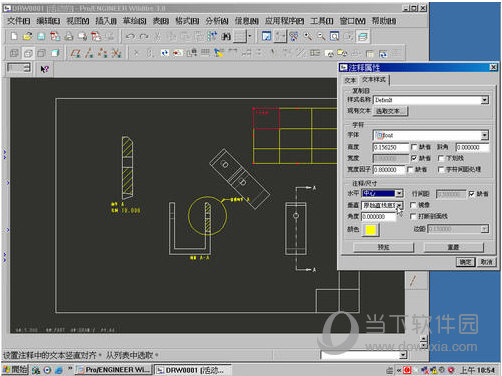Select the wireframe display icon
Image resolution: width=502 pixels, height=376 pixels.
click(x=14, y=53)
